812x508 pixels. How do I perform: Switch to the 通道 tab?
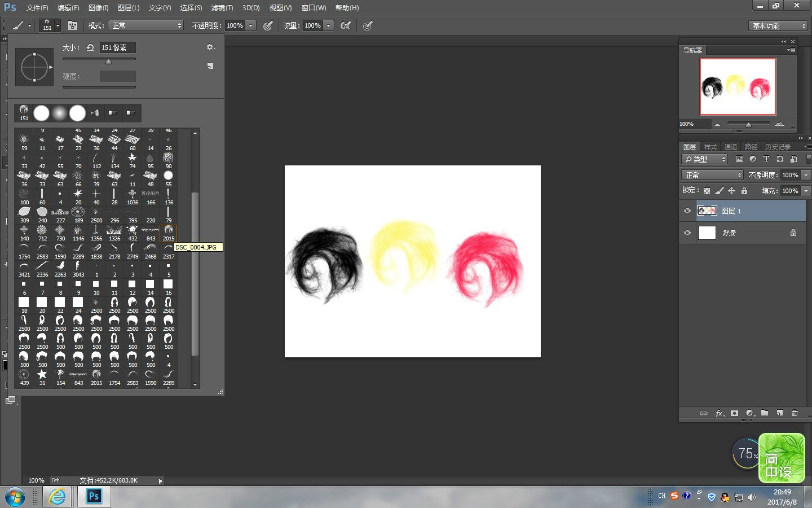tap(730, 147)
